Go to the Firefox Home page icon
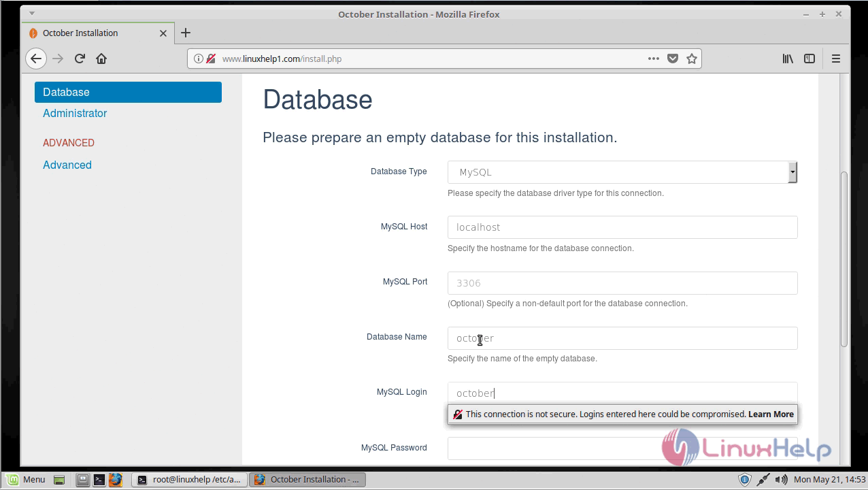The width and height of the screenshot is (868, 490). [101, 59]
